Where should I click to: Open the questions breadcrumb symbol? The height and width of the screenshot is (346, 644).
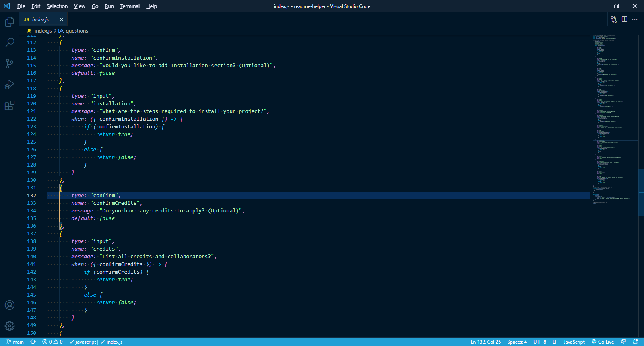(x=73, y=31)
